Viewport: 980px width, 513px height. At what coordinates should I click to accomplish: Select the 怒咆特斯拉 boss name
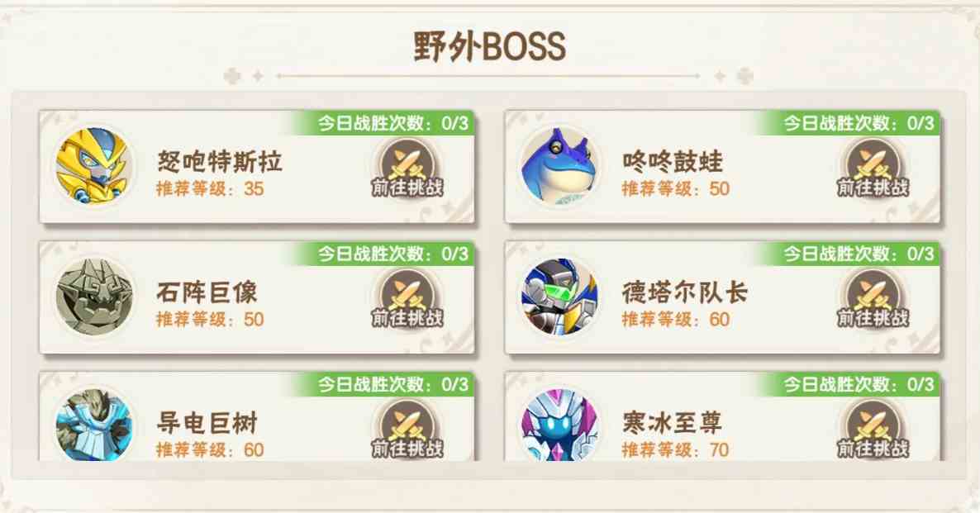219,162
